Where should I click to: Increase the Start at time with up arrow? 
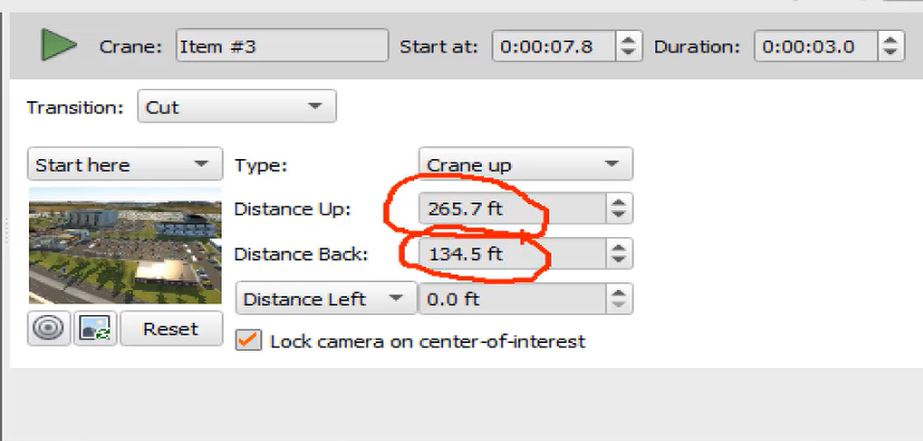tap(629, 39)
